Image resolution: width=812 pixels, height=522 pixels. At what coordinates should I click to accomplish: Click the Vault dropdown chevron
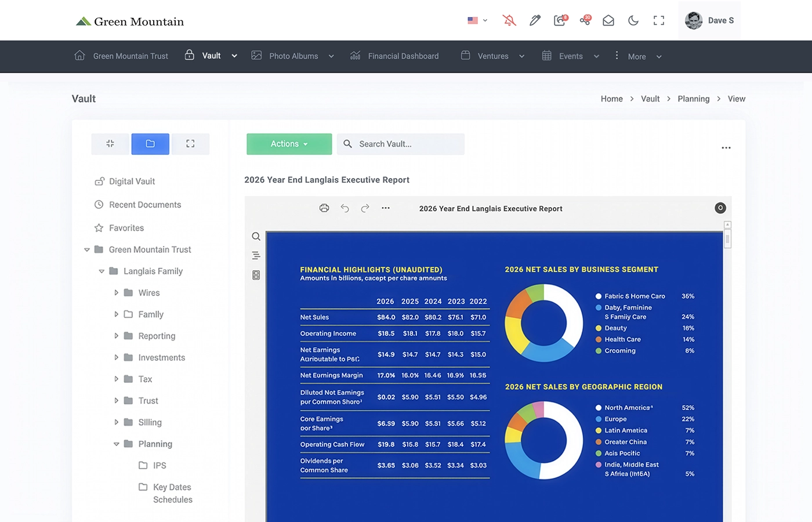click(x=234, y=56)
